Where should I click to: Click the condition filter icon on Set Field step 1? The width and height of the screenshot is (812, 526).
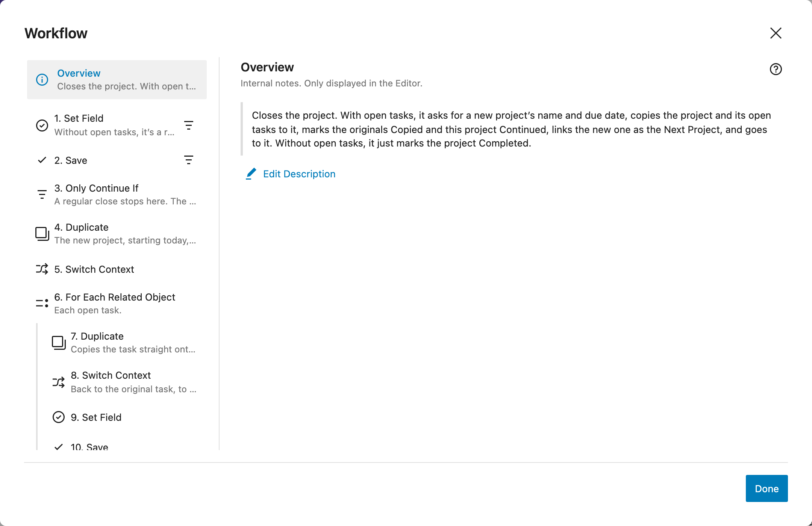189,125
